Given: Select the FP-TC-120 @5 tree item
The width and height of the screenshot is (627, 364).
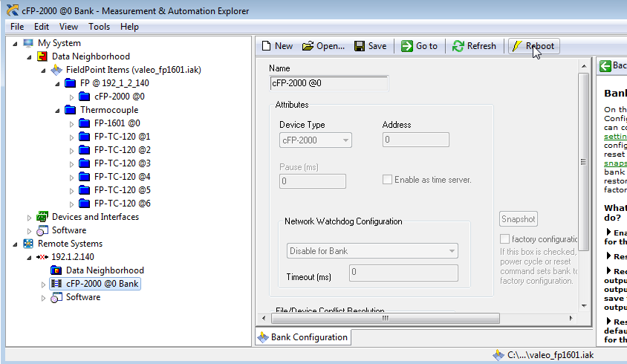Looking at the screenshot, I should pos(123,190).
